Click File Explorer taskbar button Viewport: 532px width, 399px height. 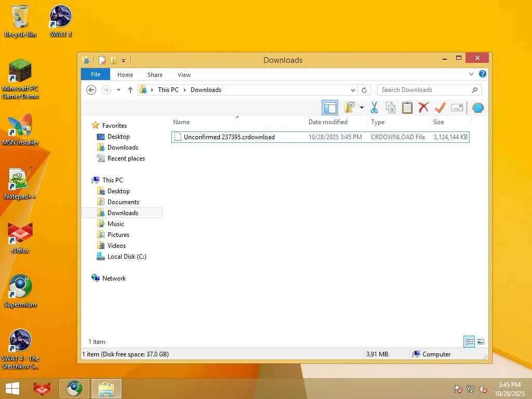[x=106, y=389]
